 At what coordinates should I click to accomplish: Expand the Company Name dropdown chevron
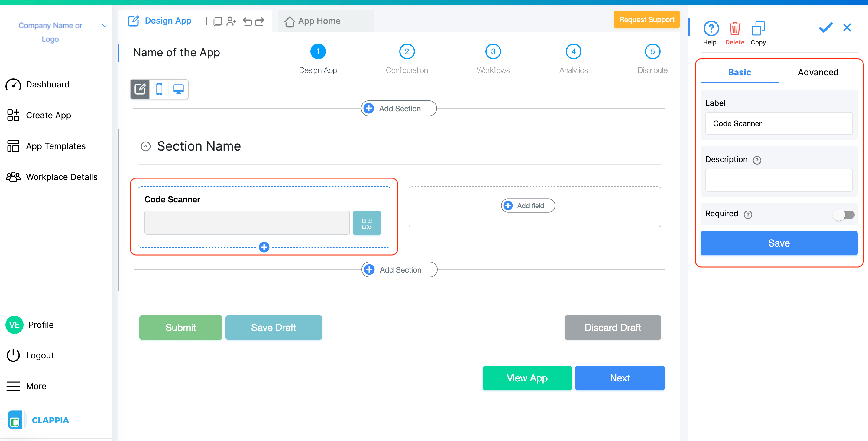tap(105, 26)
